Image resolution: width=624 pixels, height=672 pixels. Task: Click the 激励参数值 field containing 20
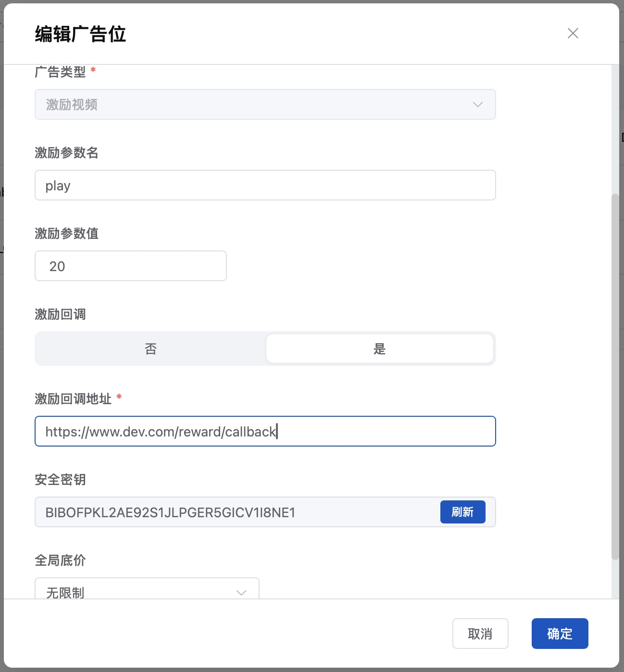(130, 266)
